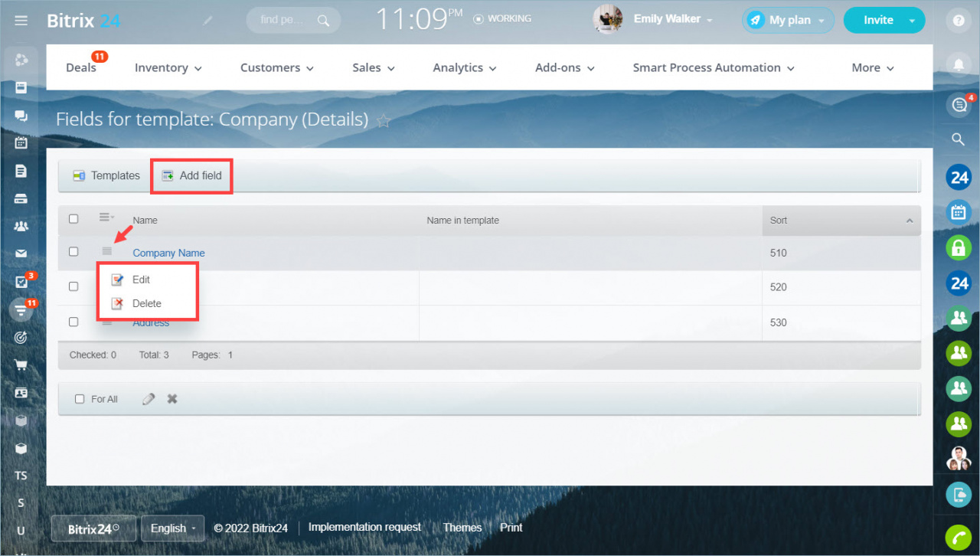Click the green phone call button
980x556 pixels.
coord(958,538)
